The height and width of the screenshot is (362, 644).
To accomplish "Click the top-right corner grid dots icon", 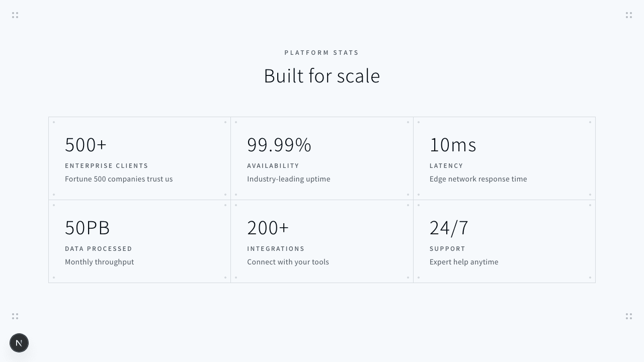I will click(629, 15).
